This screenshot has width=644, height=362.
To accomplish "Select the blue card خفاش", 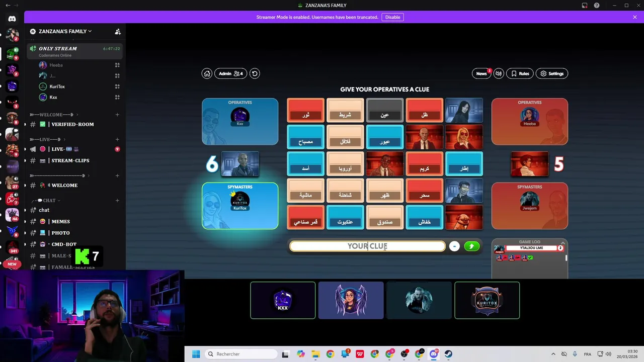I will click(x=425, y=218).
